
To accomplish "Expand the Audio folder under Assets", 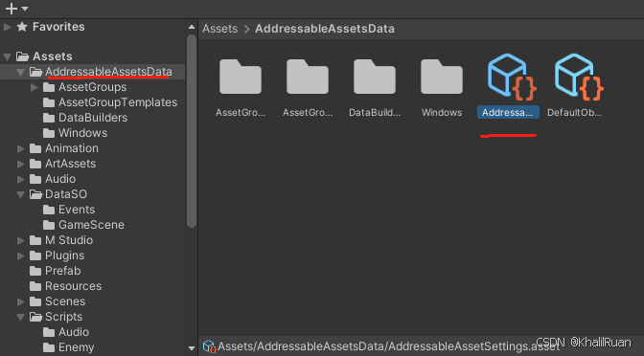I will (20, 179).
